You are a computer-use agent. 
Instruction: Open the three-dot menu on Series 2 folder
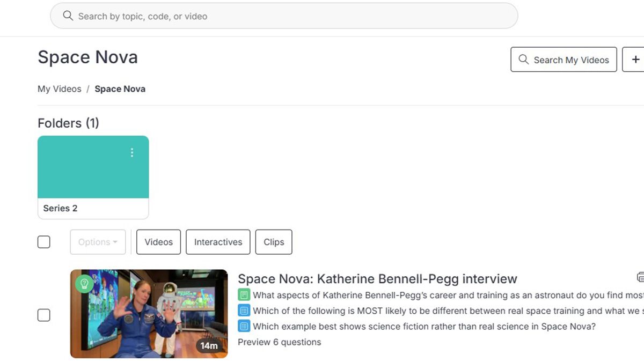coord(132,153)
